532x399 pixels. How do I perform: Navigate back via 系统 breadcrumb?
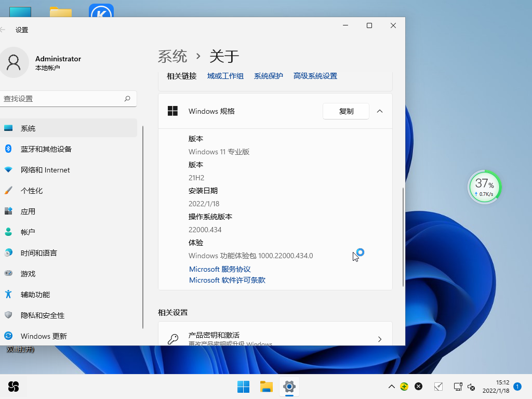[x=172, y=56]
